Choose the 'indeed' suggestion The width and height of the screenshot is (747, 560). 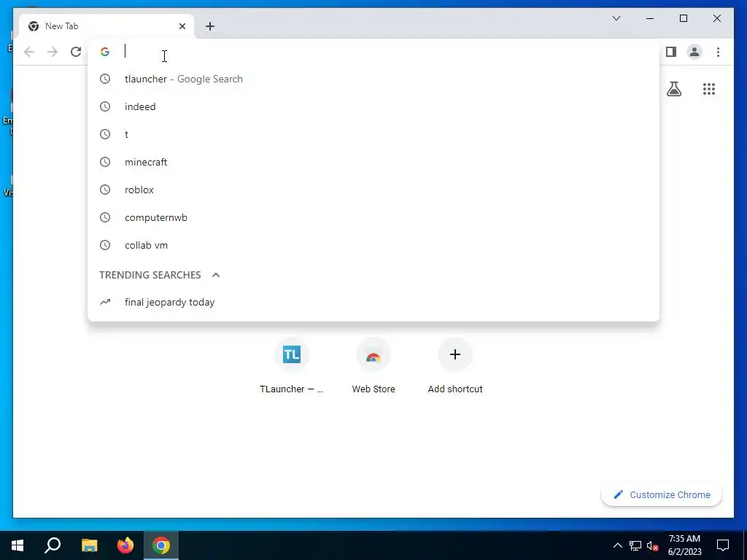pos(373,106)
